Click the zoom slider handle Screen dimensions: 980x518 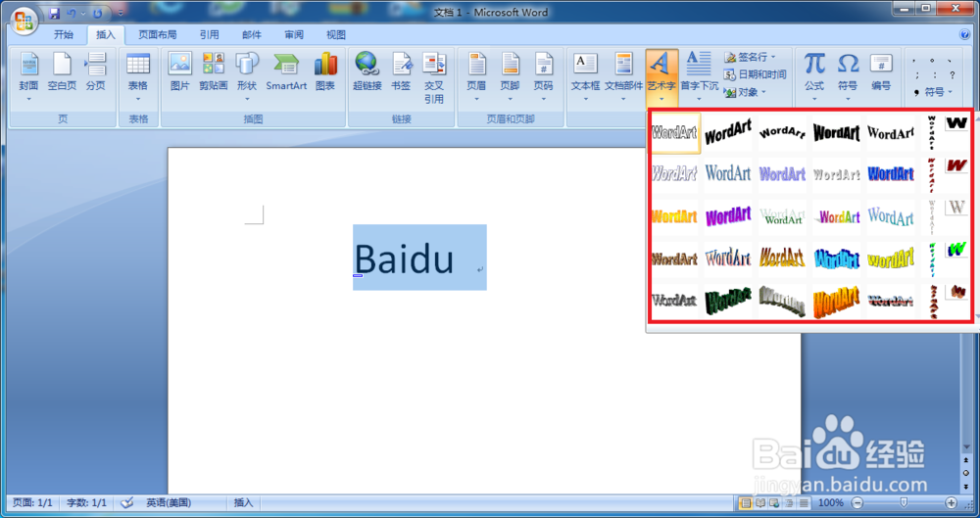click(x=904, y=502)
